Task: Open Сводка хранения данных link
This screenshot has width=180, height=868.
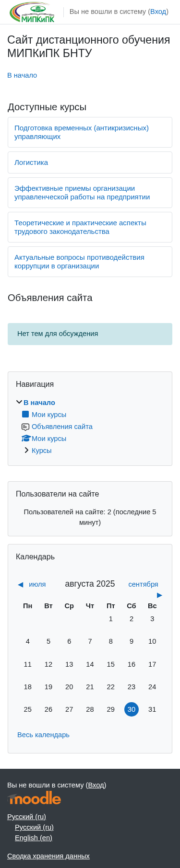Action: pos(48,856)
